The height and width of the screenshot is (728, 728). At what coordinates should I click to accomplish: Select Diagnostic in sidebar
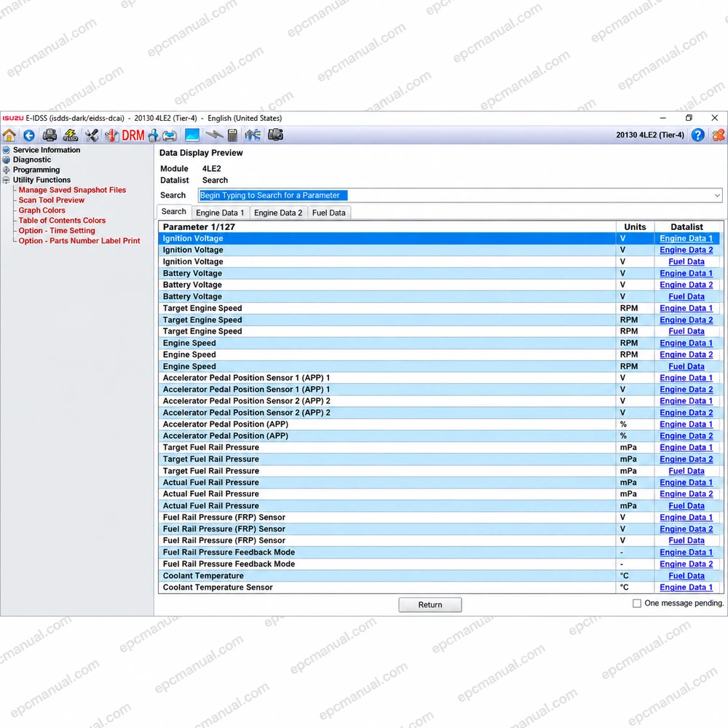pos(32,159)
